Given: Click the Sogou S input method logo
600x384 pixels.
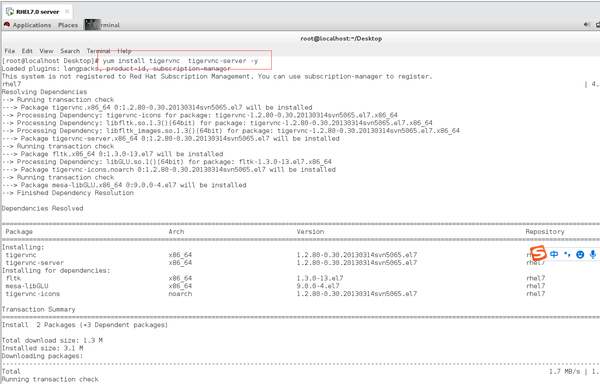Looking at the screenshot, I should [538, 253].
